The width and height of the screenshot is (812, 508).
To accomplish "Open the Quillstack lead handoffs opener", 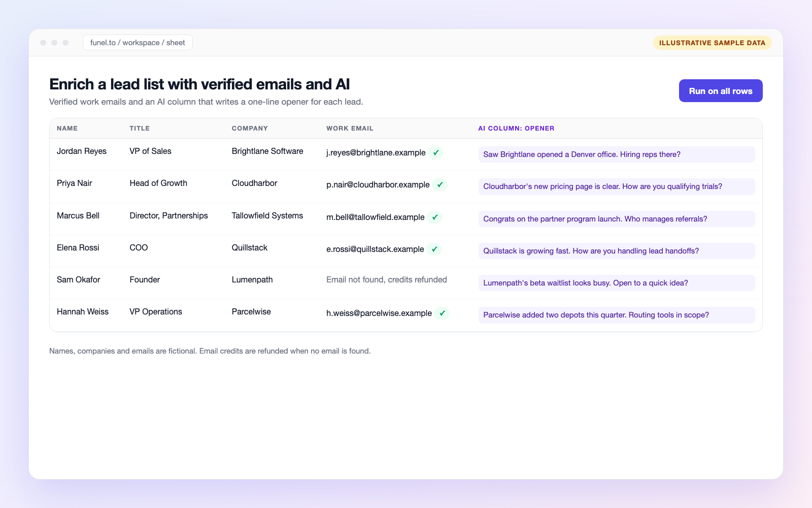I will point(617,251).
